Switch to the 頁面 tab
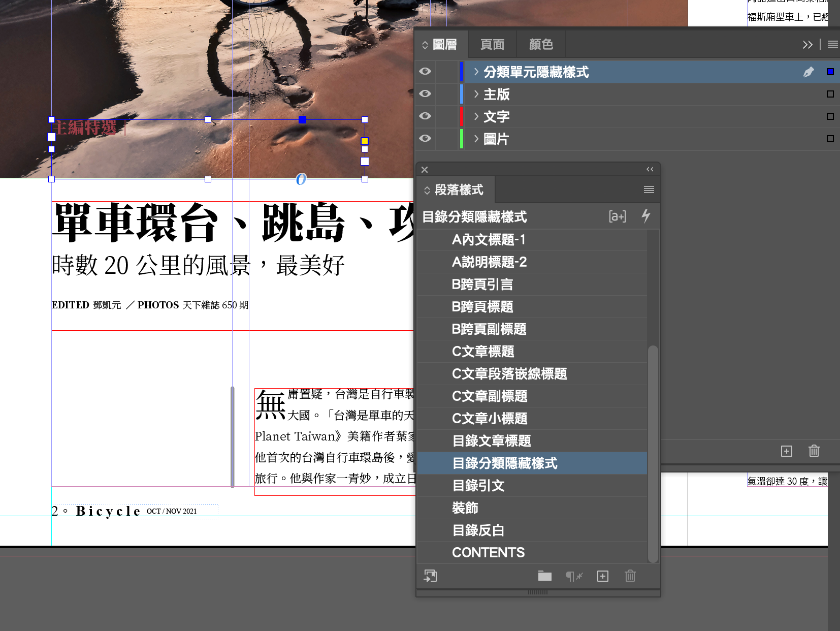The height and width of the screenshot is (631, 840). [492, 45]
